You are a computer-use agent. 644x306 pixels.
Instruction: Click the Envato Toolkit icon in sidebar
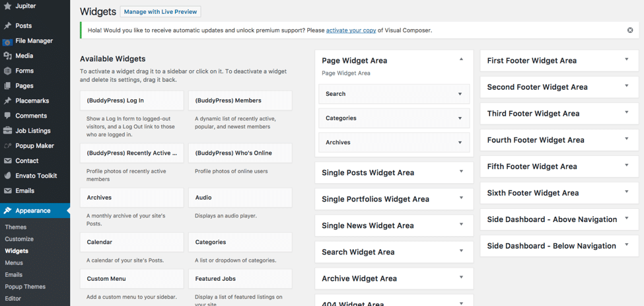8,176
